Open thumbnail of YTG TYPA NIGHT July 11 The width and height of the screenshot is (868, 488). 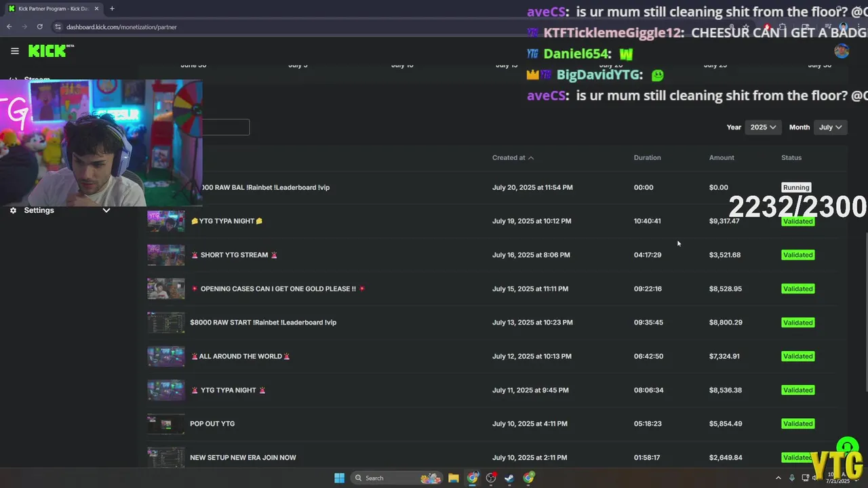click(166, 390)
